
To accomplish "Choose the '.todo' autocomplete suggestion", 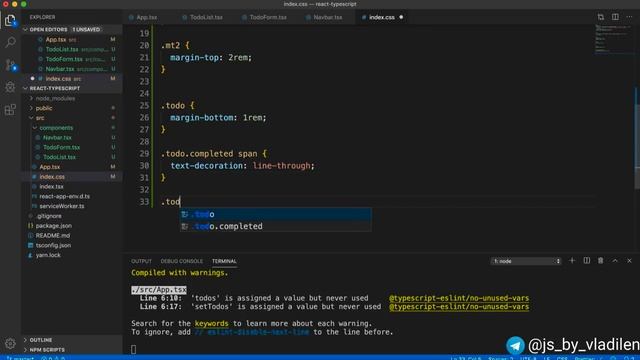I will coord(276,214).
